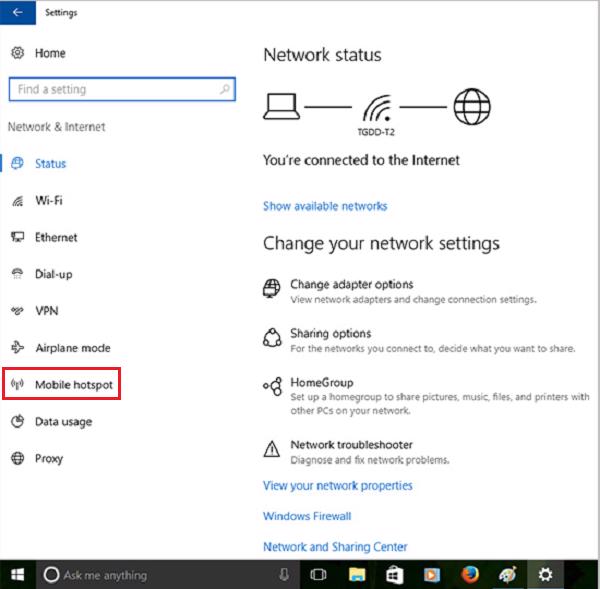Open Windows Firewall link
600x589 pixels.
pos(306,516)
